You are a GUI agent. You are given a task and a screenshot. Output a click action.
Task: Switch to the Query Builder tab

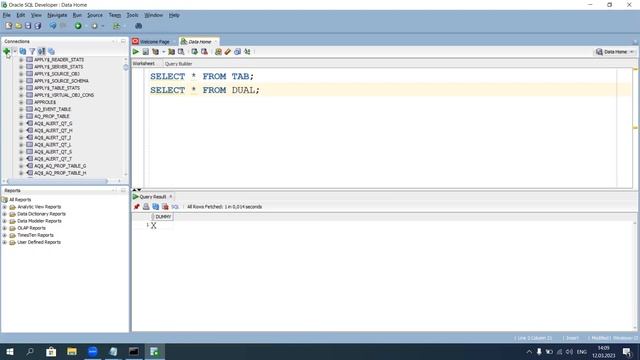178,64
